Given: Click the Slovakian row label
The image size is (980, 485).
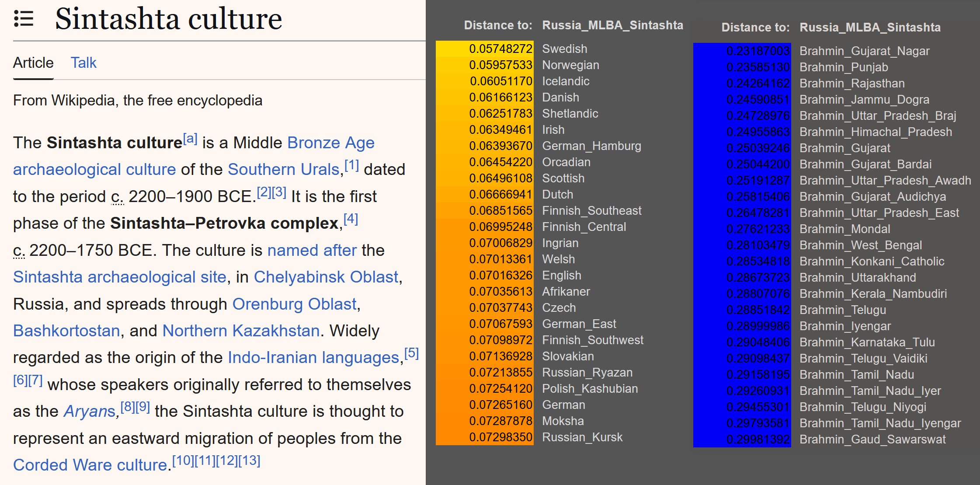Looking at the screenshot, I should [568, 356].
